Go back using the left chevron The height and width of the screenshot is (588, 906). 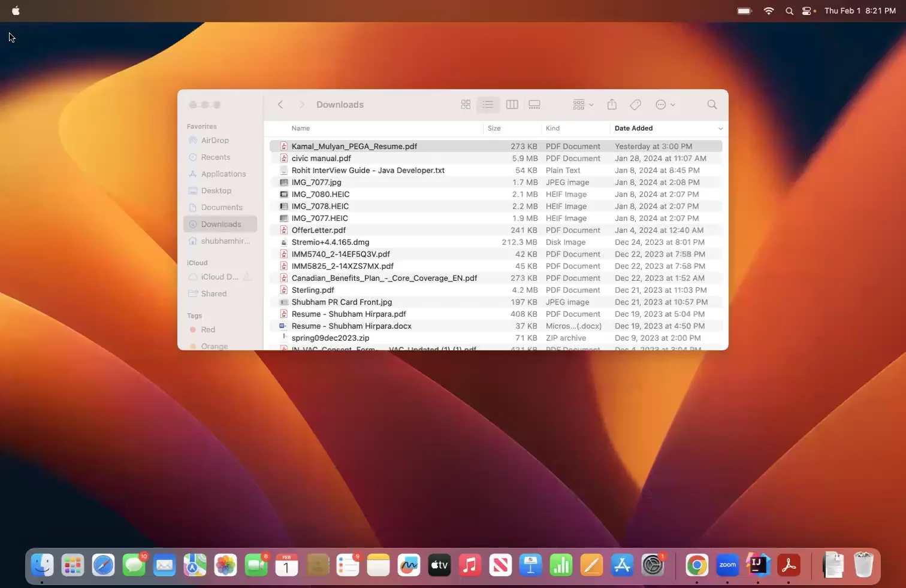tap(280, 105)
